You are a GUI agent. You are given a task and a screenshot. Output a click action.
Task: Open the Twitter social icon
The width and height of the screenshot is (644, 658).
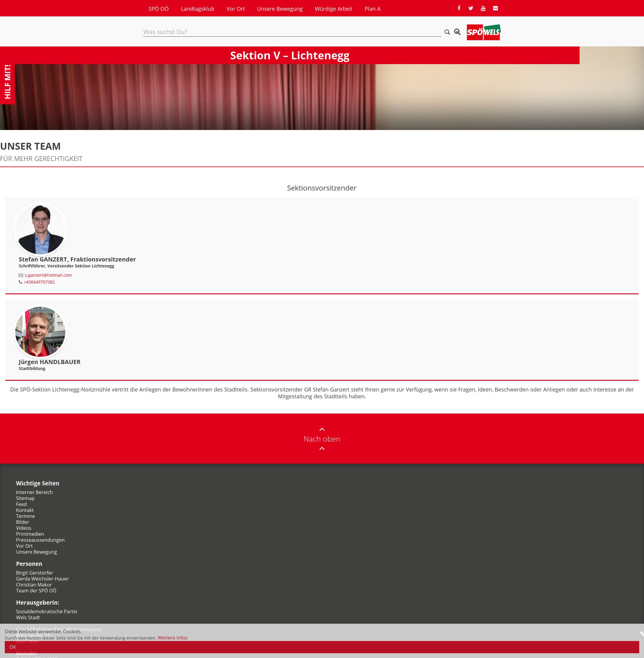[x=470, y=8]
